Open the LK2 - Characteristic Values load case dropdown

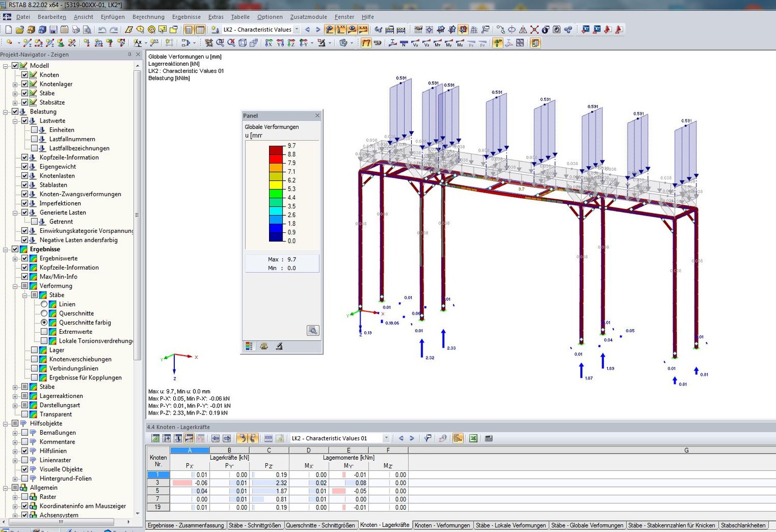[x=296, y=29]
